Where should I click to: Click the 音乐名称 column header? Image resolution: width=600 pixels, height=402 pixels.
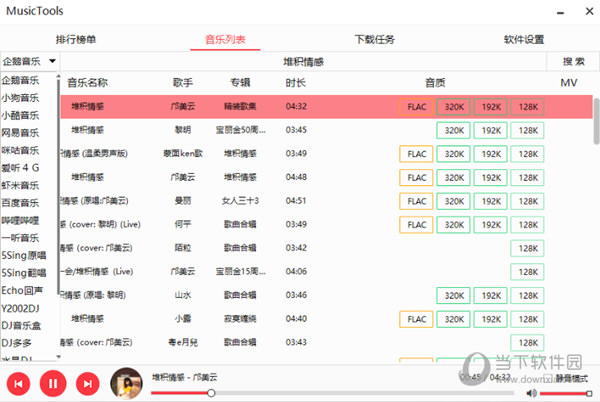pos(87,83)
